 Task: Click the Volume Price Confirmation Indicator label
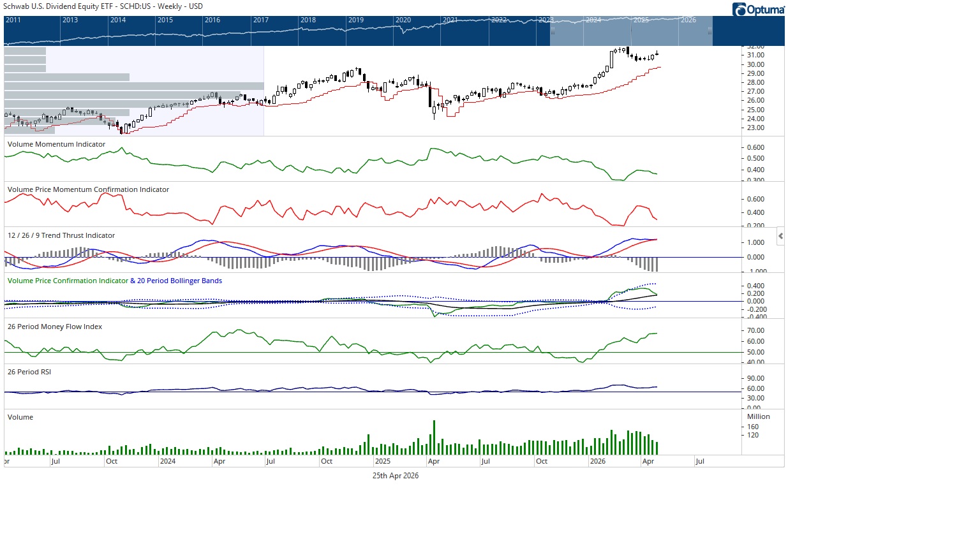click(68, 281)
